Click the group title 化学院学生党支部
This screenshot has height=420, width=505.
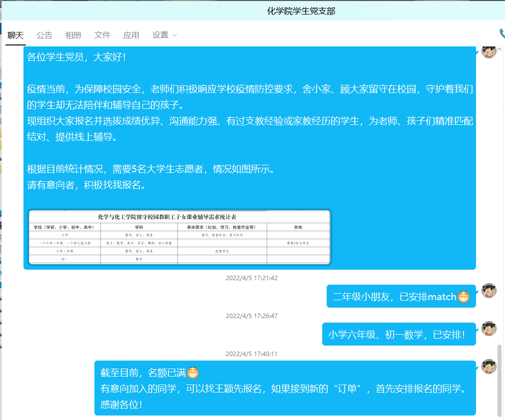(x=301, y=10)
